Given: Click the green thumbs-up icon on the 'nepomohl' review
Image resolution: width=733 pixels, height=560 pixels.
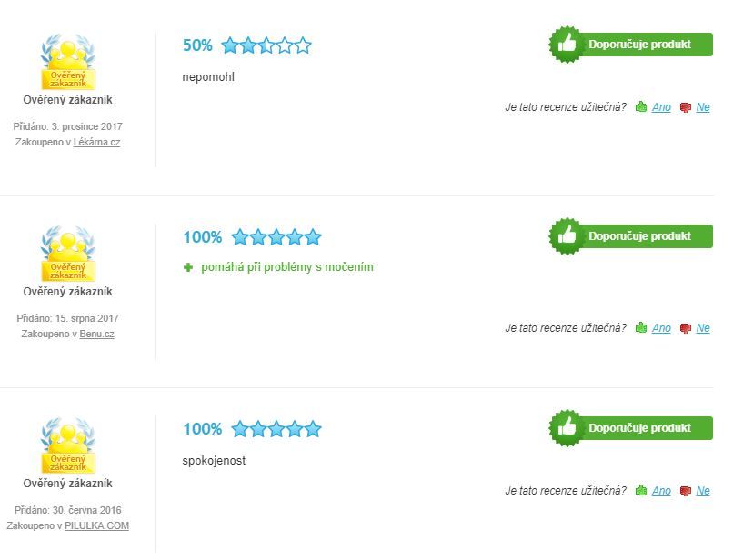Looking at the screenshot, I should click(641, 107).
